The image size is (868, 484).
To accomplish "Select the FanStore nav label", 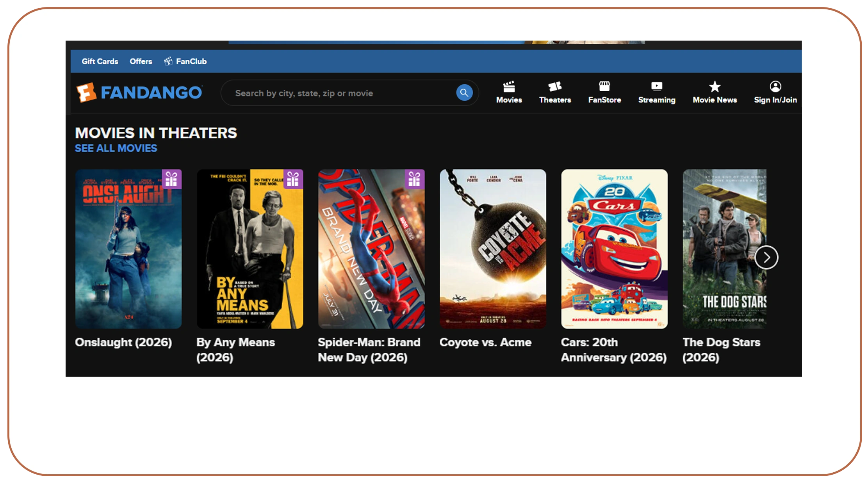I will point(605,100).
